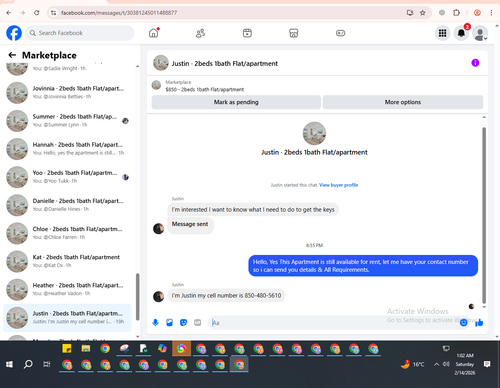Open the clock showing 1:02 AM Saturday
The width and height of the screenshot is (500, 388).
tap(465, 364)
